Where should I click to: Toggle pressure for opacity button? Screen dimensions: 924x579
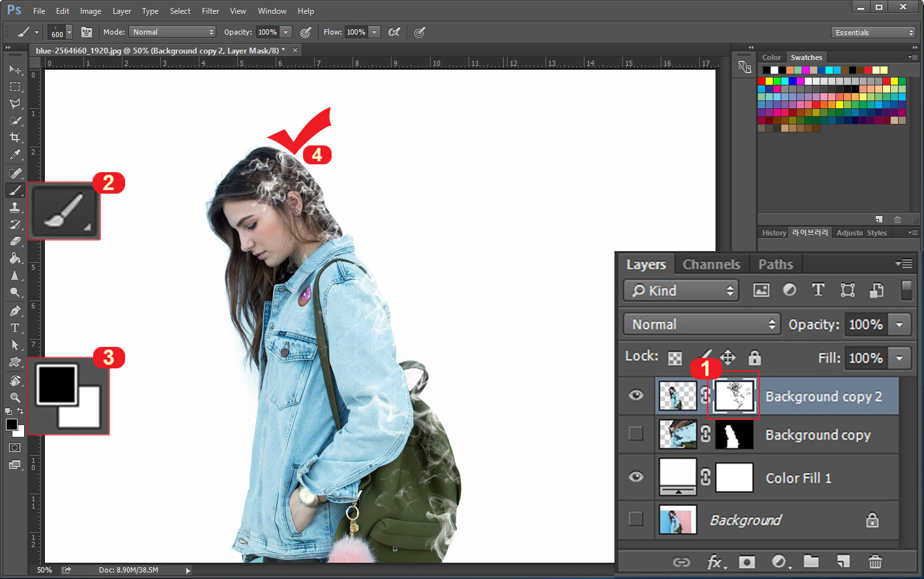click(306, 32)
